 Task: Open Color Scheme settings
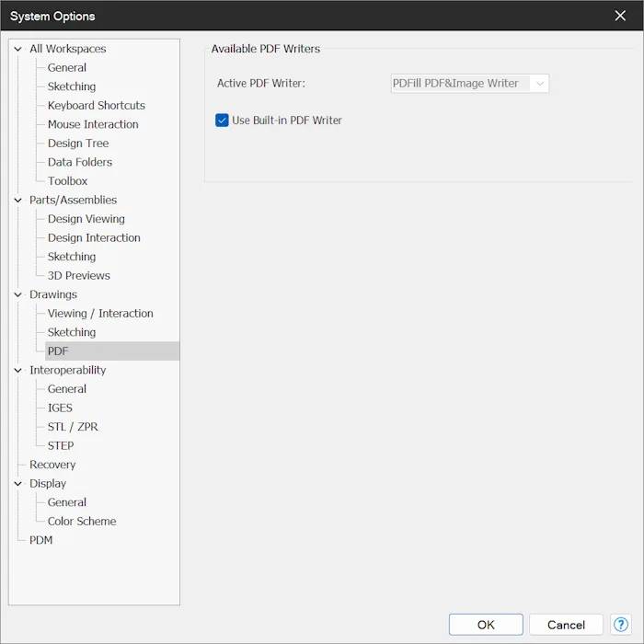pos(82,521)
